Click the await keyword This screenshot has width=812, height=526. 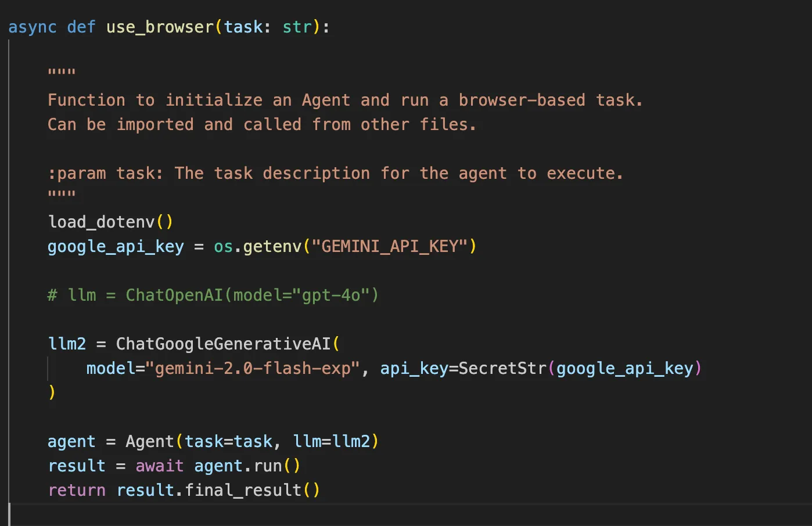click(160, 466)
